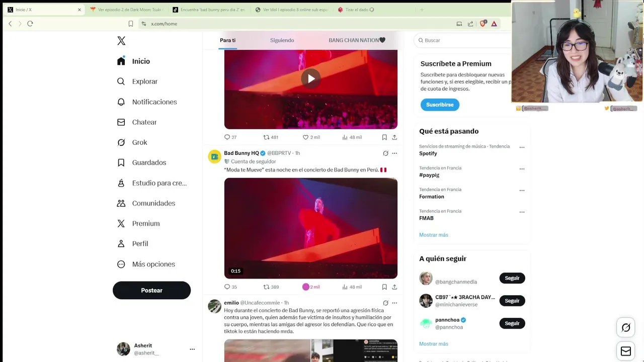Open Grok explain on Bad Bunny HQ post
The image size is (644, 362).
(x=385, y=153)
